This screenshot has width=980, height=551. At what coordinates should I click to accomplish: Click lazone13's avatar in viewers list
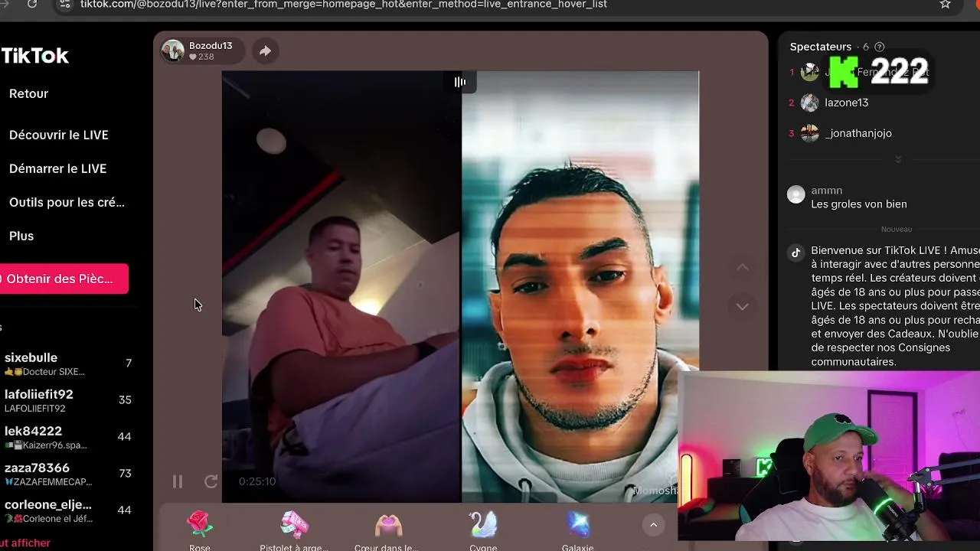point(809,103)
